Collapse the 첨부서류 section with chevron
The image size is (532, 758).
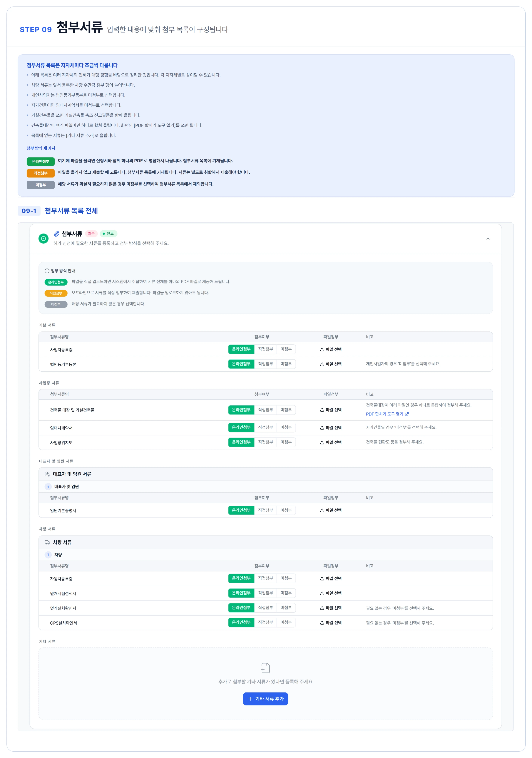click(x=488, y=239)
